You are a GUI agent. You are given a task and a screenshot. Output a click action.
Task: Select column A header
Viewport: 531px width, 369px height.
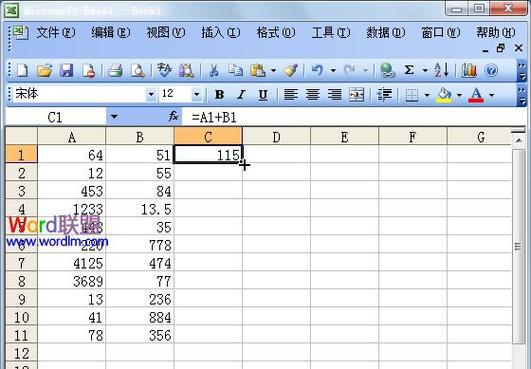tap(71, 136)
